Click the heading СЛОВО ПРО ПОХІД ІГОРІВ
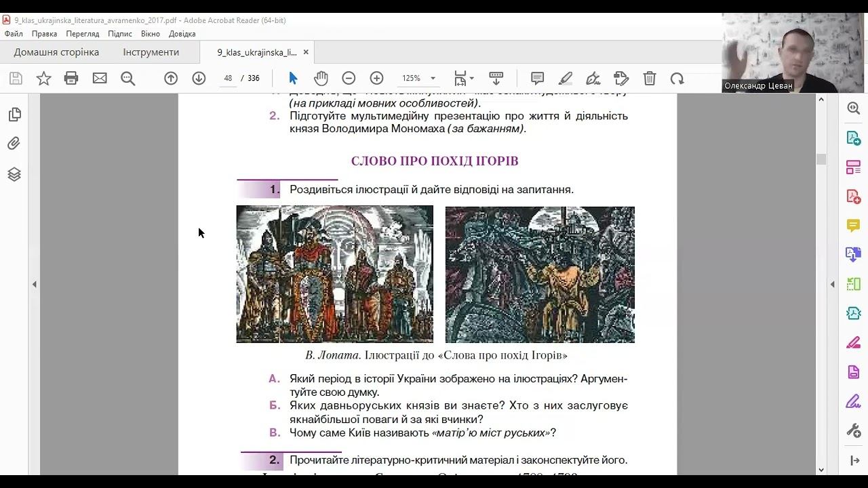This screenshot has height=488, width=868. [x=435, y=161]
